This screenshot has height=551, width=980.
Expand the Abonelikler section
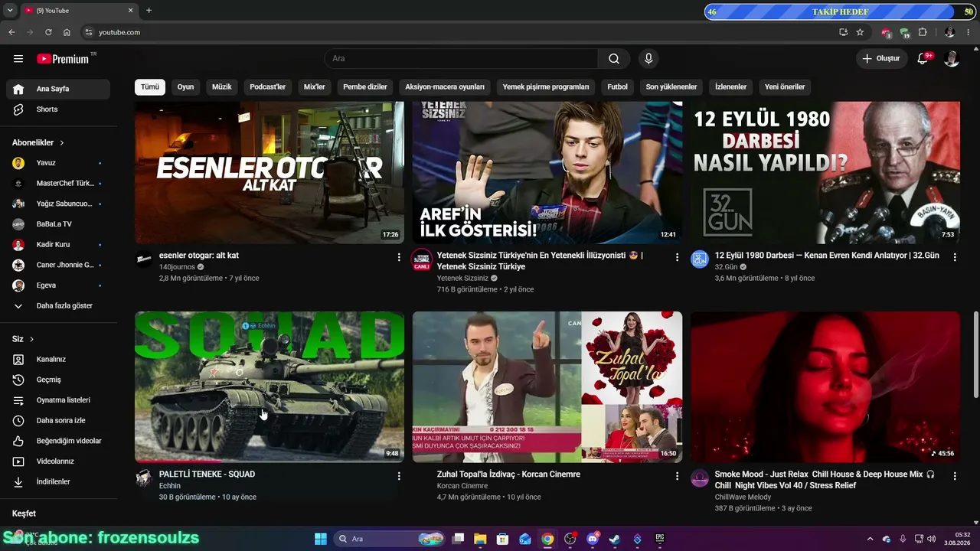38,142
